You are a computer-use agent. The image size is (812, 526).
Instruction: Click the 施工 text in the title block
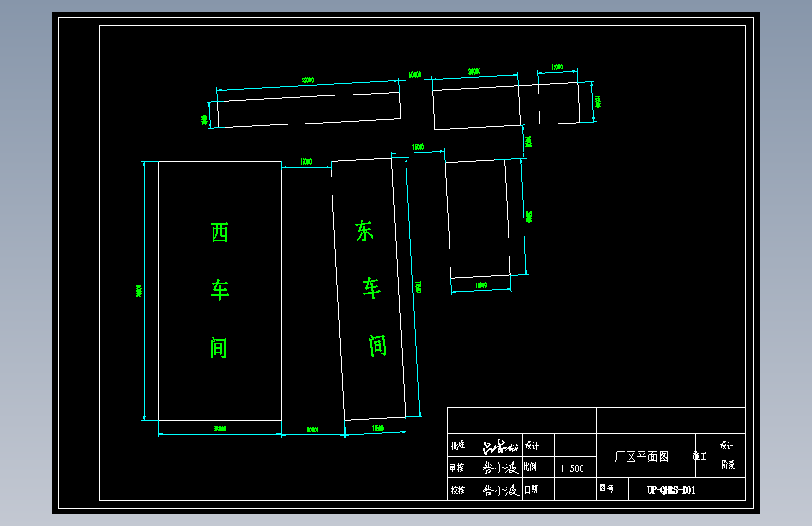(x=701, y=456)
